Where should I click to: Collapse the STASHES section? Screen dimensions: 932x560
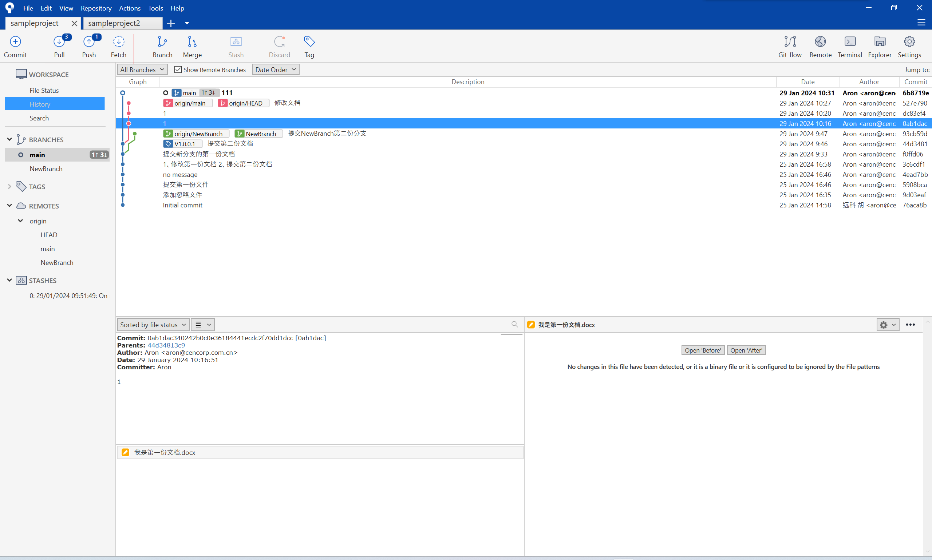point(9,280)
